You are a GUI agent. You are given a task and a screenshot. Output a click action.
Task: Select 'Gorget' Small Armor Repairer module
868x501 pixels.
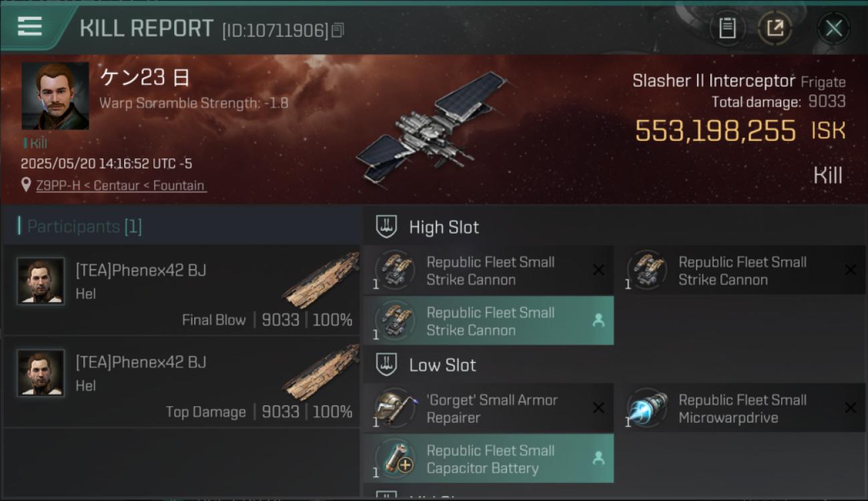tap(488, 408)
